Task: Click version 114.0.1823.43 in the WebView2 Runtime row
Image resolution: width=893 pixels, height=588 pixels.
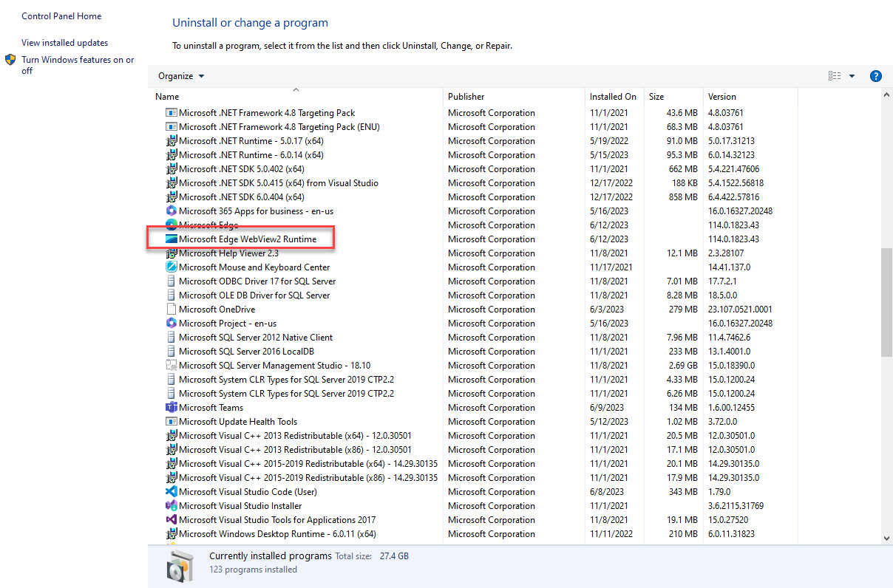Action: click(x=733, y=239)
